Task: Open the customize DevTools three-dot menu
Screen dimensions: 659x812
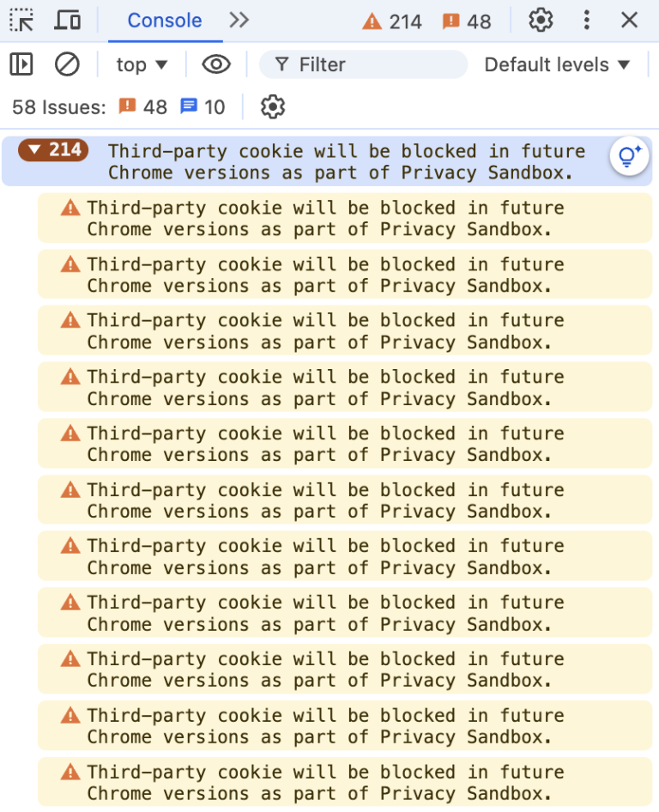Action: point(586,20)
